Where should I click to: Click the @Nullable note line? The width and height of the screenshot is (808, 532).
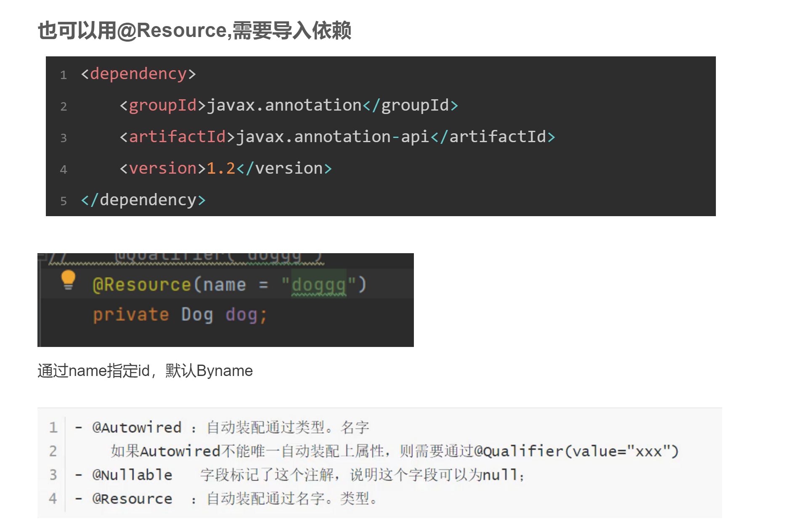299,475
